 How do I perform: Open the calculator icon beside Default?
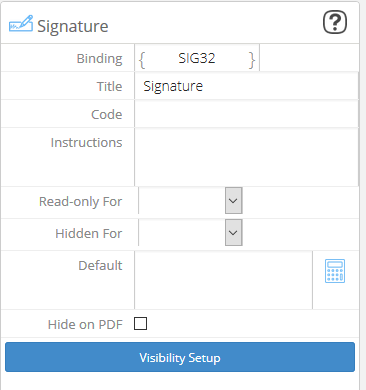pyautogui.click(x=335, y=271)
